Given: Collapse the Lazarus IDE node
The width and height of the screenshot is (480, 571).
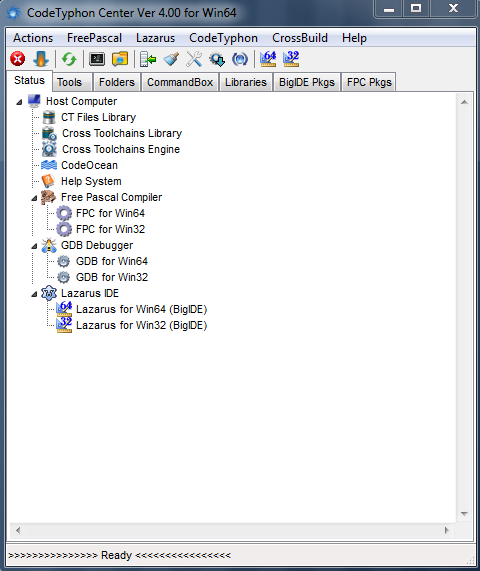Looking at the screenshot, I should click(34, 294).
